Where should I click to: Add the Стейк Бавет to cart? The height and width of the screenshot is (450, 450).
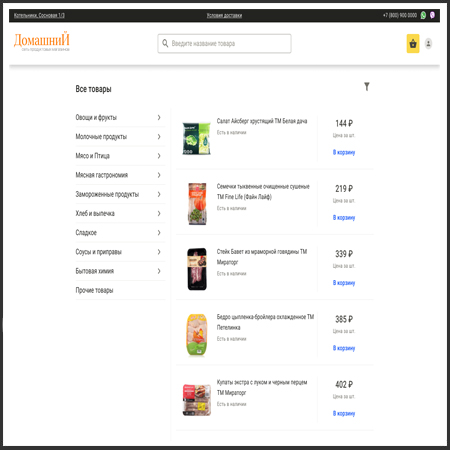[x=344, y=283]
